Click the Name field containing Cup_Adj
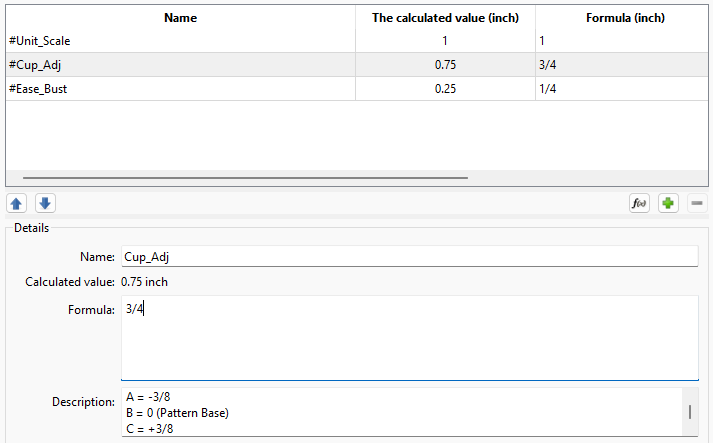713x443 pixels. click(409, 257)
